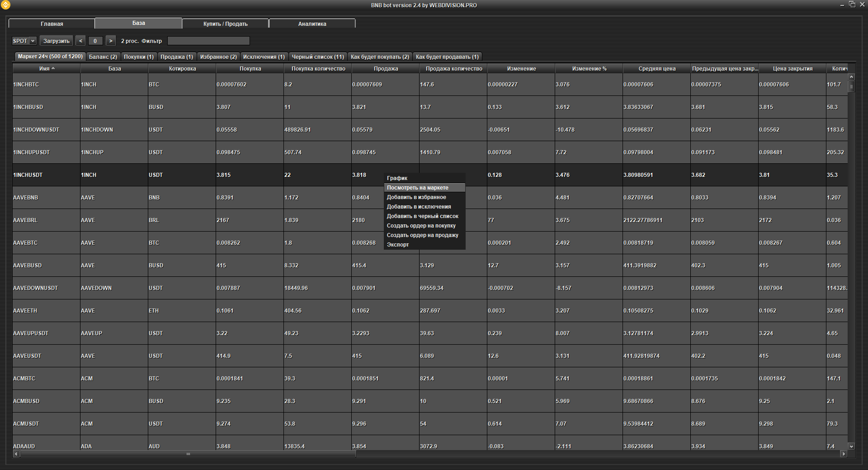Screen dimensions: 868x470
Task: Go to next page with the > arrow
Action: 111,41
